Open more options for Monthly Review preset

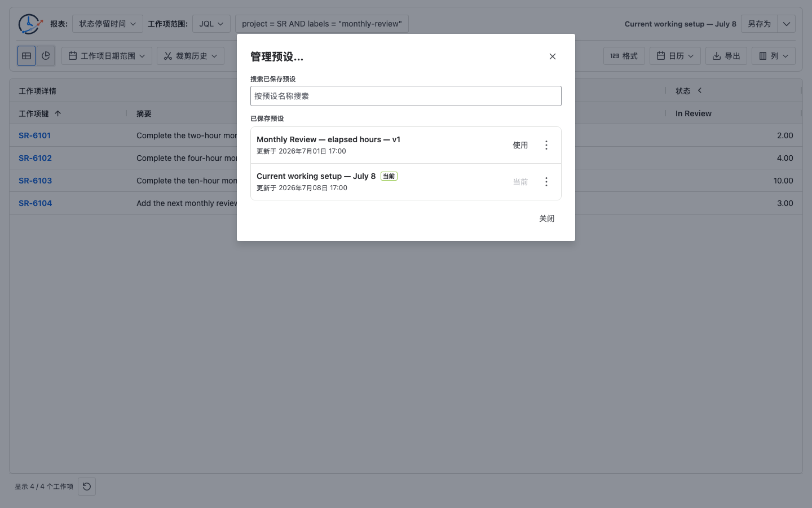546,145
